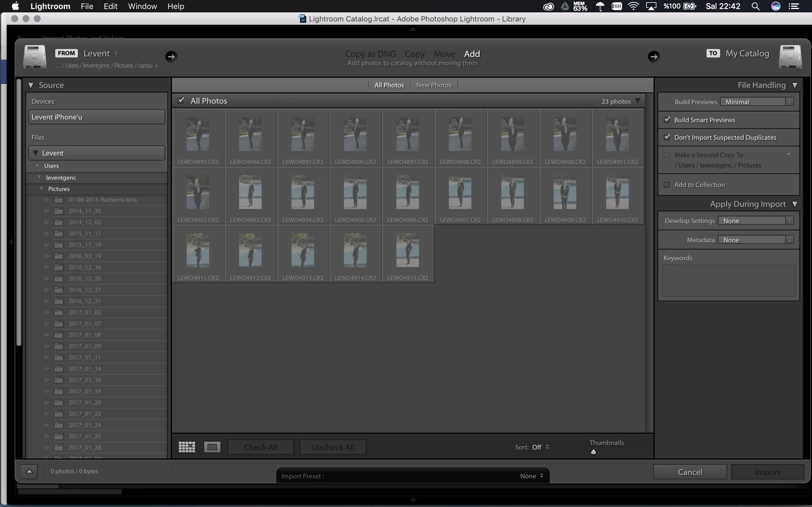812x507 pixels.
Task: Adjust the Thumbnails size slider
Action: [x=593, y=452]
